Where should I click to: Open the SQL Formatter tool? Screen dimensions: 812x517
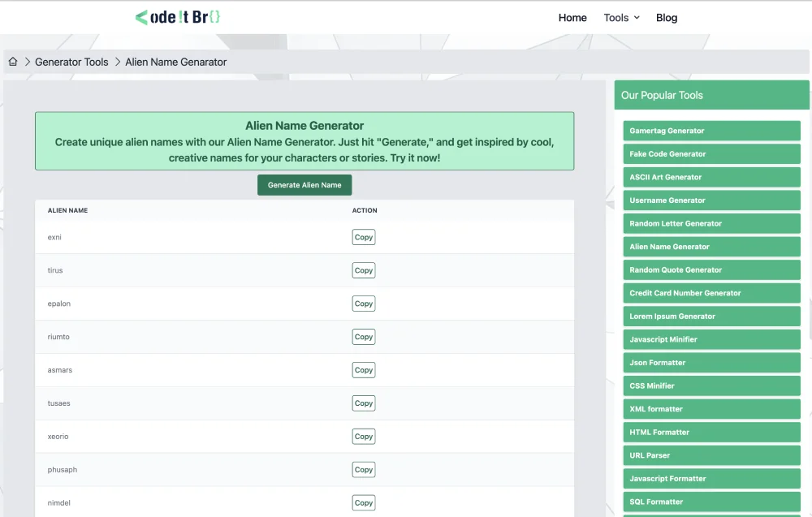pyautogui.click(x=711, y=502)
